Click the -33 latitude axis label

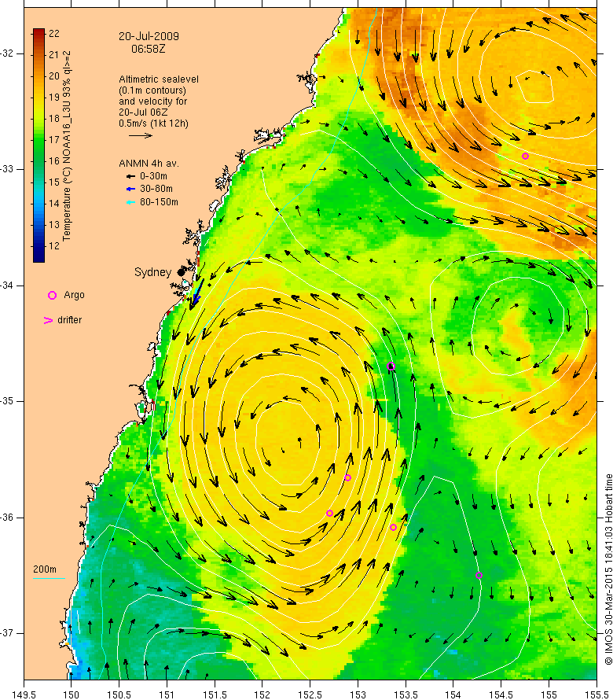tap(7, 169)
